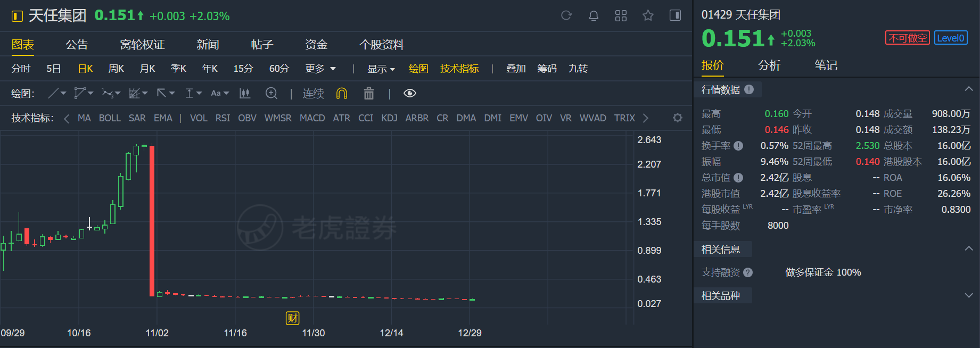
Task: Toggle the 绘图 drawing toolbar
Action: pos(418,69)
